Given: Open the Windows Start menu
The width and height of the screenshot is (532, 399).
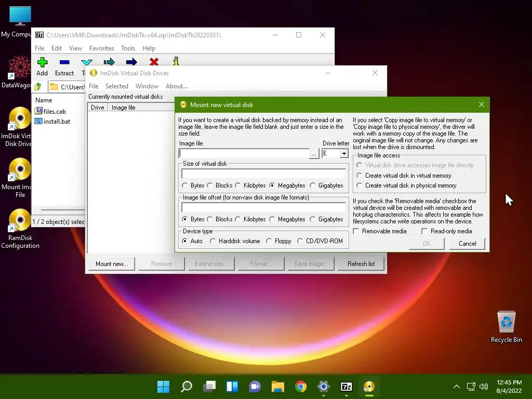Looking at the screenshot, I should (x=163, y=387).
